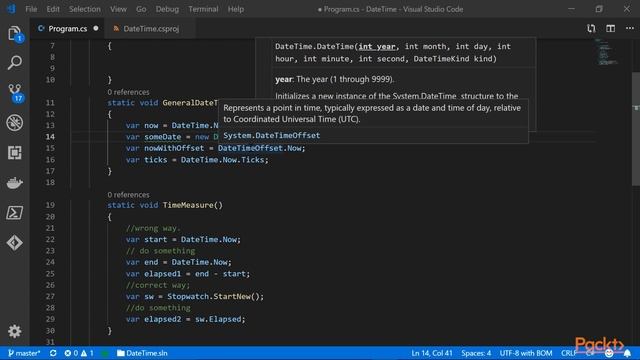Image resolution: width=640 pixels, height=360 pixels.
Task: Open Source Control view with 17 changes
Action: tap(15, 93)
